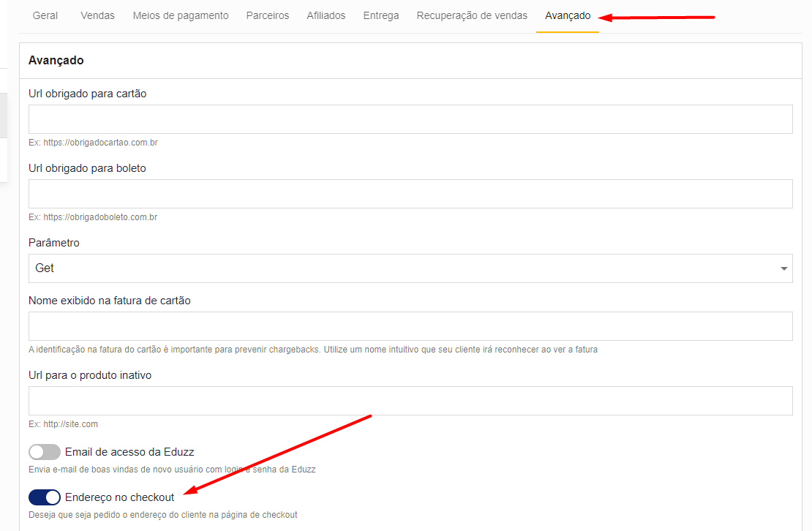Click the Url obrigado para boleto input
Image resolution: width=812 pixels, height=531 pixels.
click(410, 194)
